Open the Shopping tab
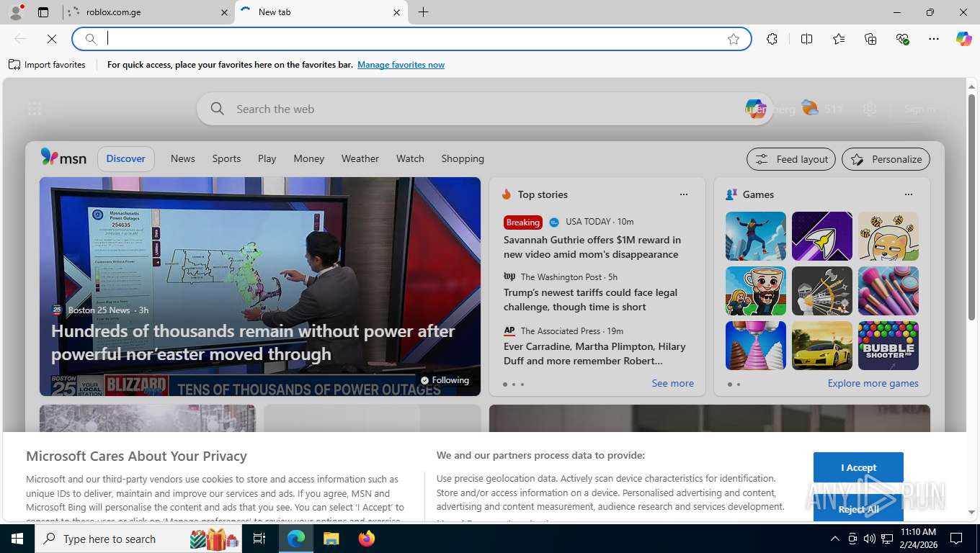This screenshot has height=553, width=980. (x=463, y=158)
